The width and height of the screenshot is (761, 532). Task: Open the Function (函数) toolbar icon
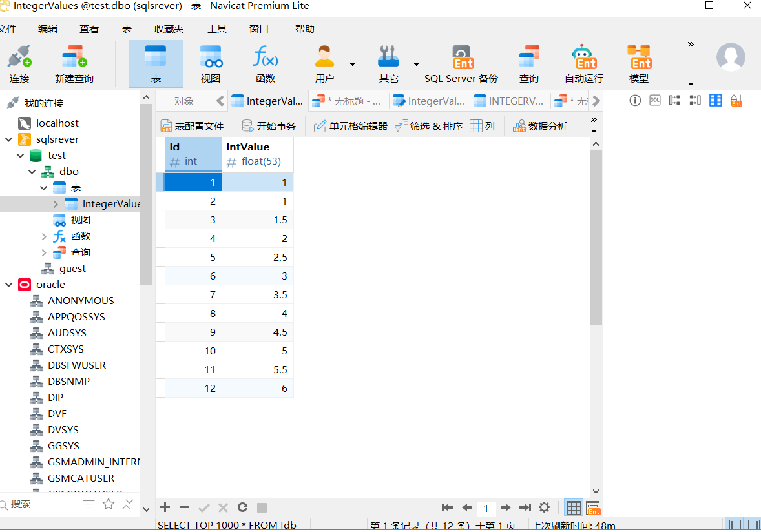pyautogui.click(x=266, y=64)
